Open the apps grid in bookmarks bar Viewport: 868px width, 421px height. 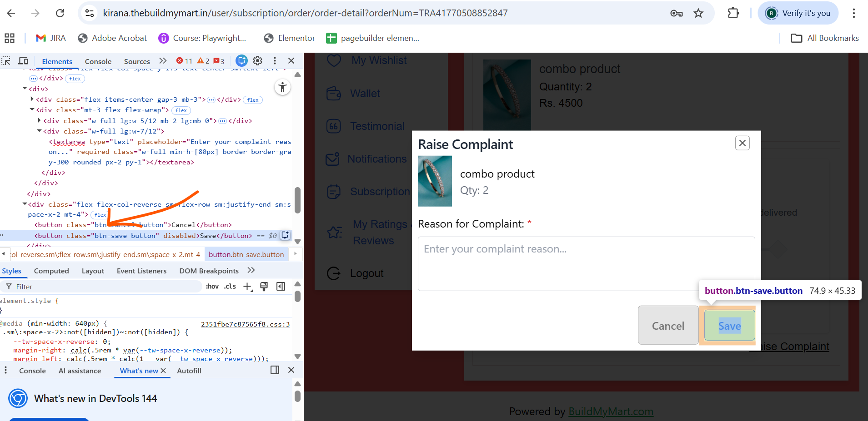[10, 38]
